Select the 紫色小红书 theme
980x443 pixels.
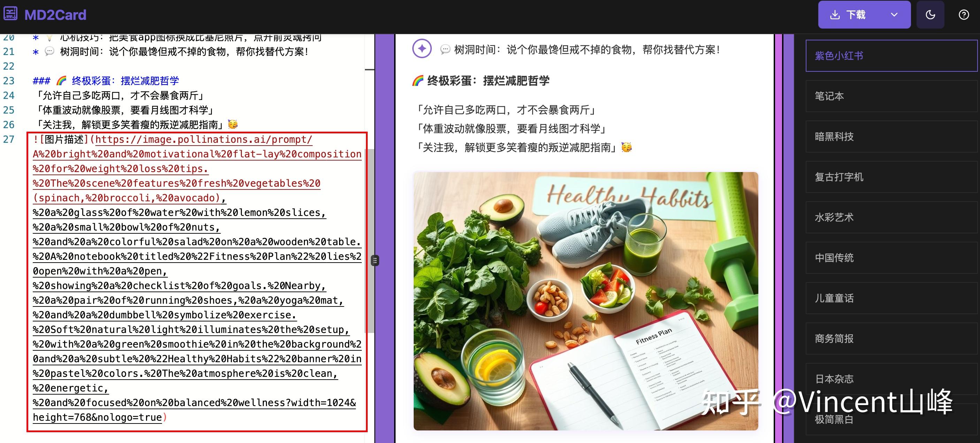coord(891,55)
